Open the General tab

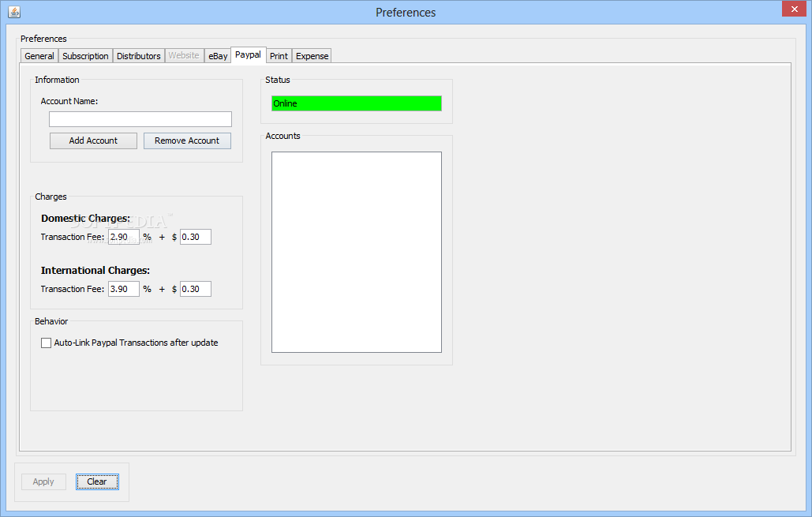pyautogui.click(x=39, y=56)
